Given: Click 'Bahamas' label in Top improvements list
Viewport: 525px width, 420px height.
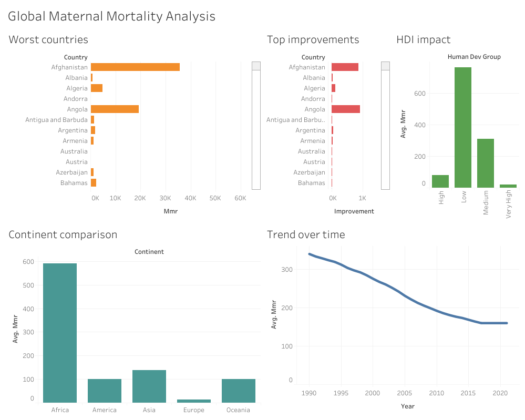Looking at the screenshot, I should pos(312,183).
